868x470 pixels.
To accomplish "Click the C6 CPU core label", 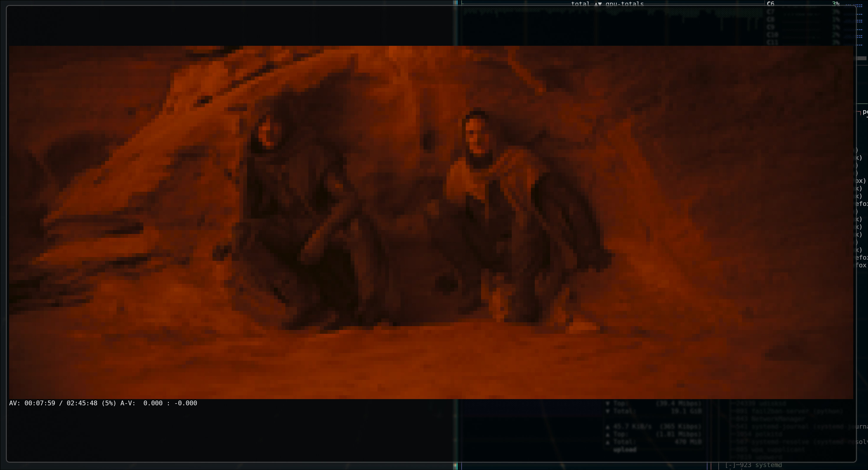I will [x=770, y=4].
